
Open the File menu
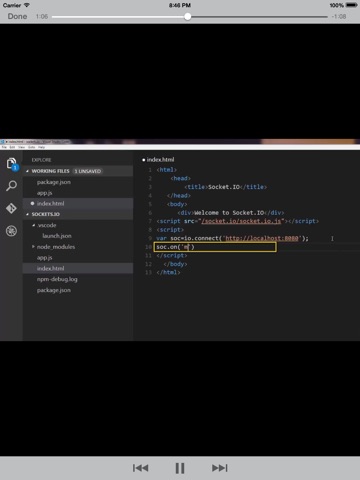(4, 147)
